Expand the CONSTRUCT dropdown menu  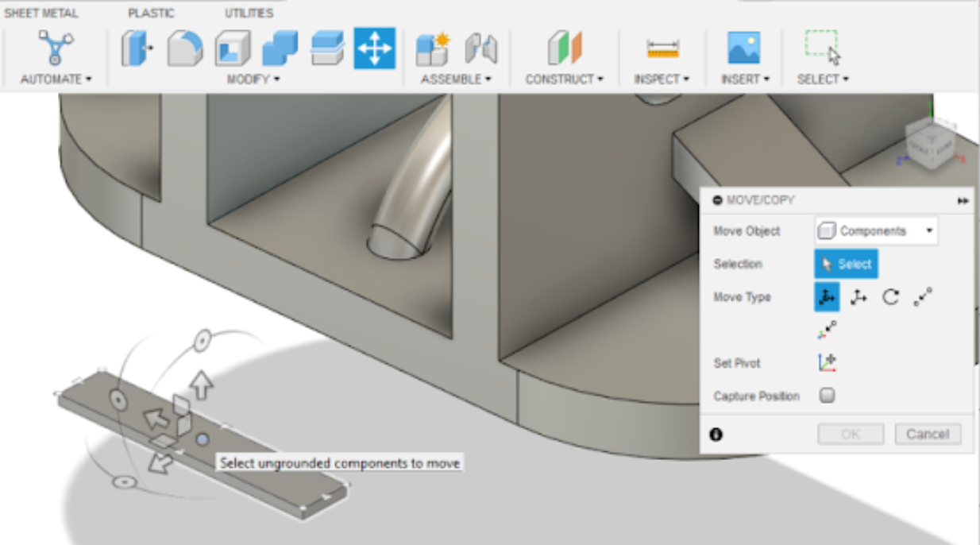pyautogui.click(x=564, y=79)
